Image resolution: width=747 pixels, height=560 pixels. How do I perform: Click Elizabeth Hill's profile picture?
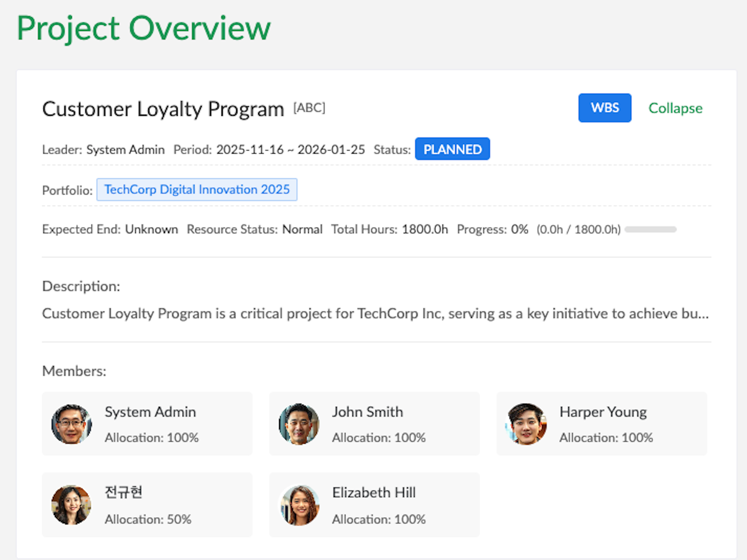pos(299,504)
